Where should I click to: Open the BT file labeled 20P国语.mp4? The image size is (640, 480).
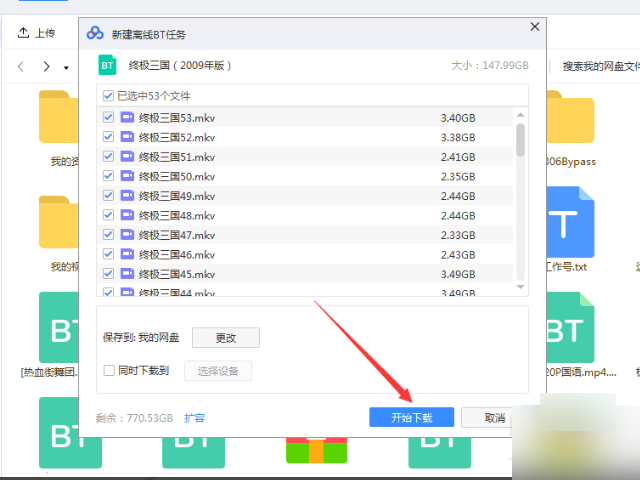click(571, 327)
